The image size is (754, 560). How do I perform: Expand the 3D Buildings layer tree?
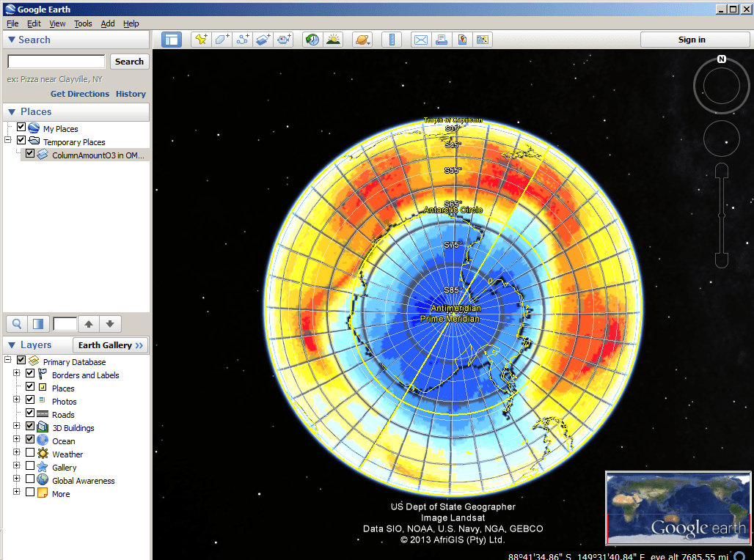coord(16,425)
